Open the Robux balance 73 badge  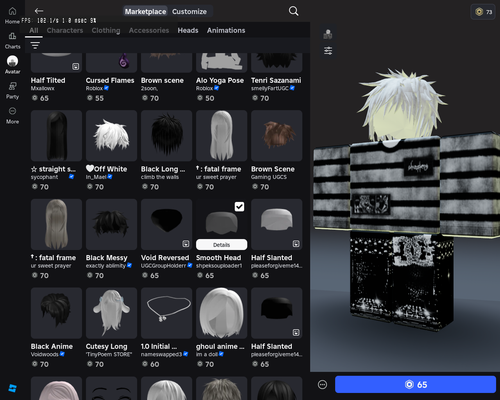tap(483, 12)
